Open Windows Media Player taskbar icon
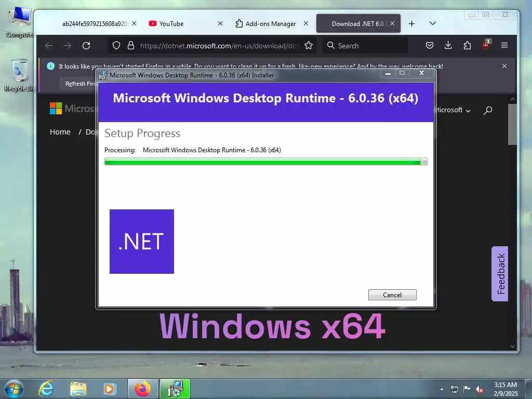This screenshot has width=532, height=399. coord(110,389)
